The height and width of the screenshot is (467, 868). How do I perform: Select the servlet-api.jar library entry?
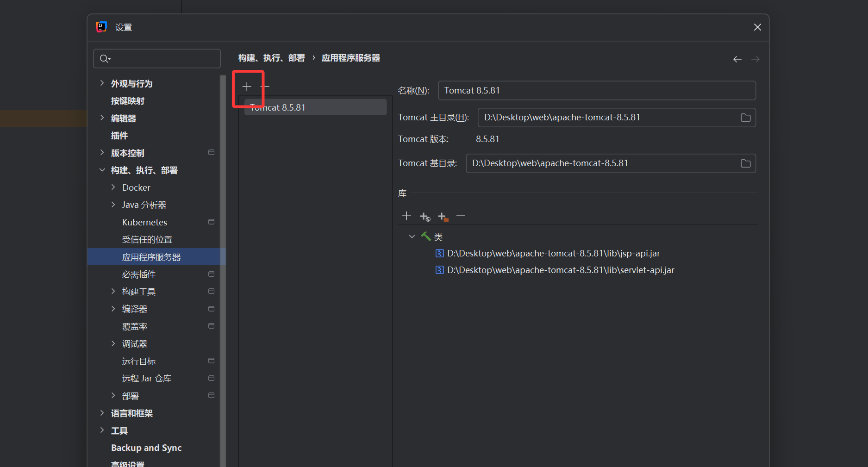click(560, 270)
